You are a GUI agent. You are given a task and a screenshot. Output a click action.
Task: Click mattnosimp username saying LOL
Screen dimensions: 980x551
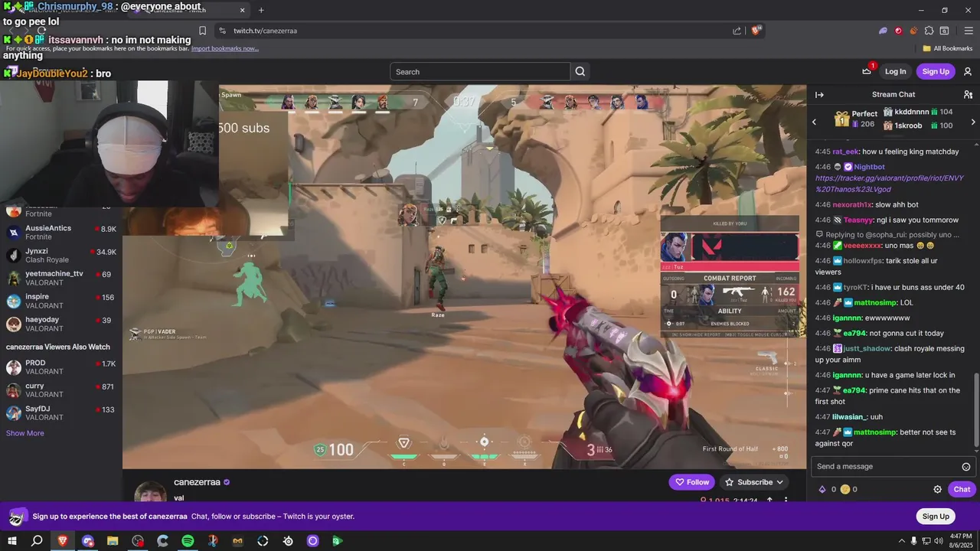pos(875,302)
